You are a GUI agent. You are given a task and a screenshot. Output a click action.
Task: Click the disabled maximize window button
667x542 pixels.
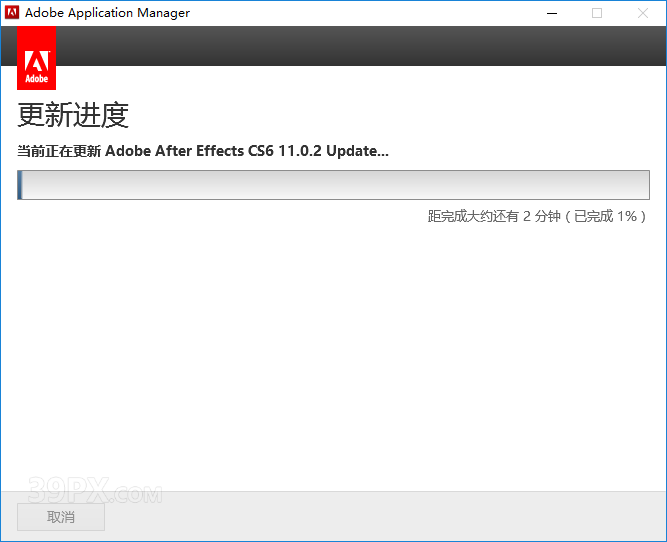click(597, 13)
